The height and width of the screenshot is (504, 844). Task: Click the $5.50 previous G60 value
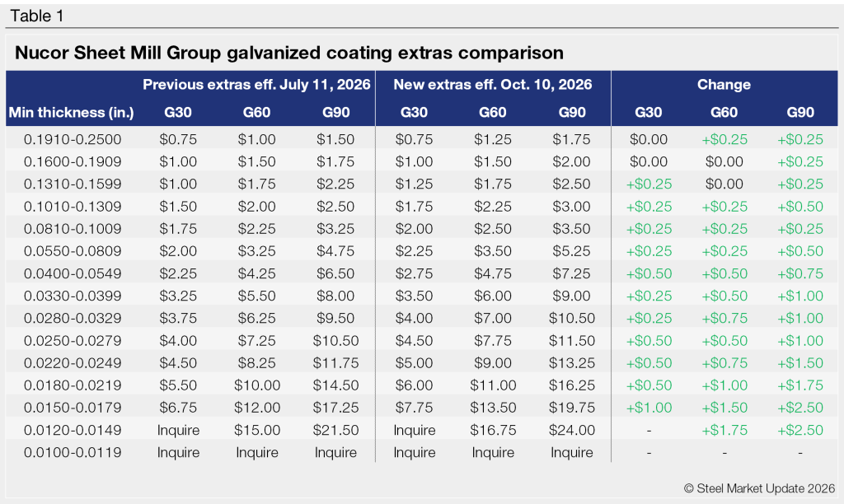tap(257, 296)
